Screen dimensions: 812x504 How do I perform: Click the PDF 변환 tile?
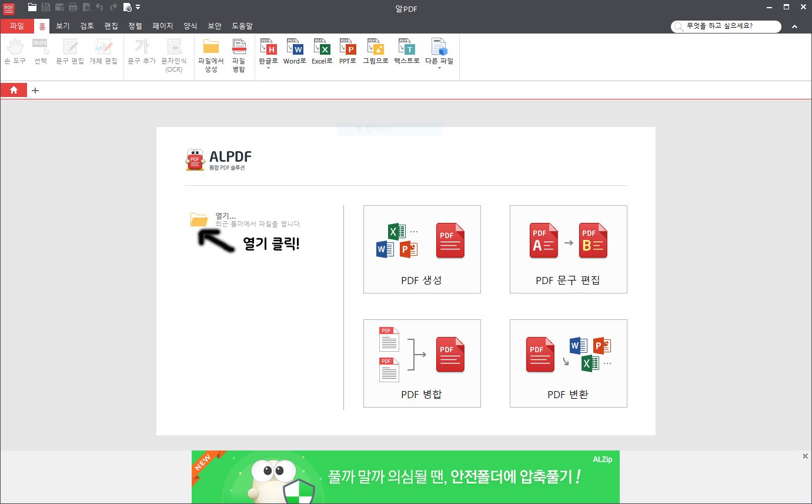click(x=569, y=363)
